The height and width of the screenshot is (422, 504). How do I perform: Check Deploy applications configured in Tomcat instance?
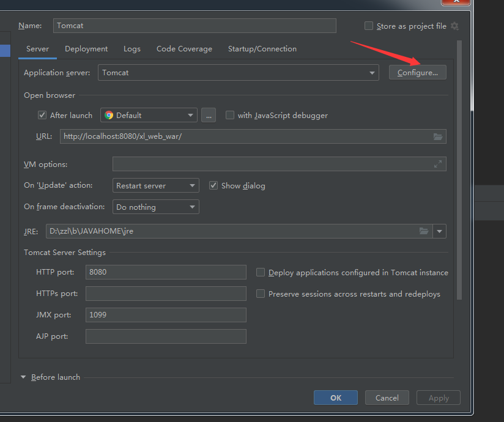point(261,272)
